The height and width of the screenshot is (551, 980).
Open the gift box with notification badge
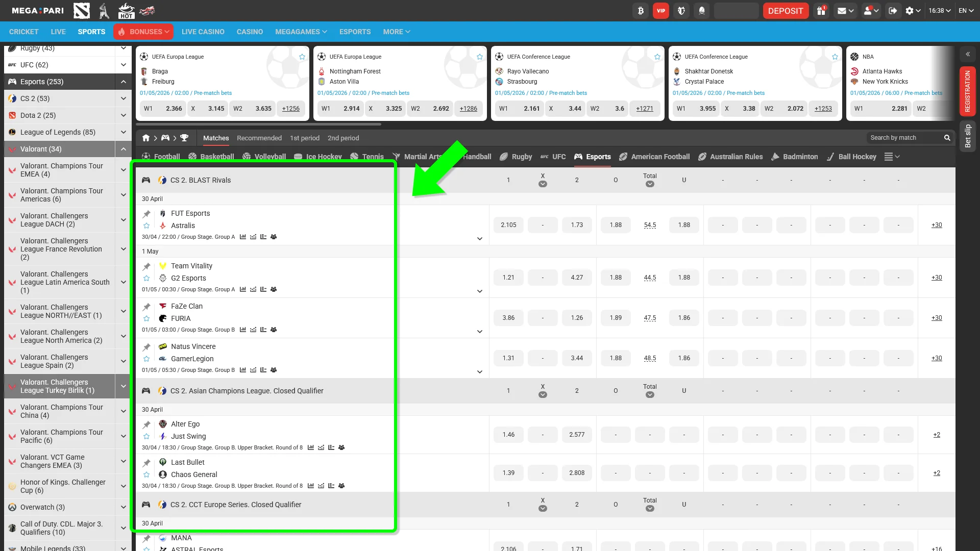tap(821, 11)
